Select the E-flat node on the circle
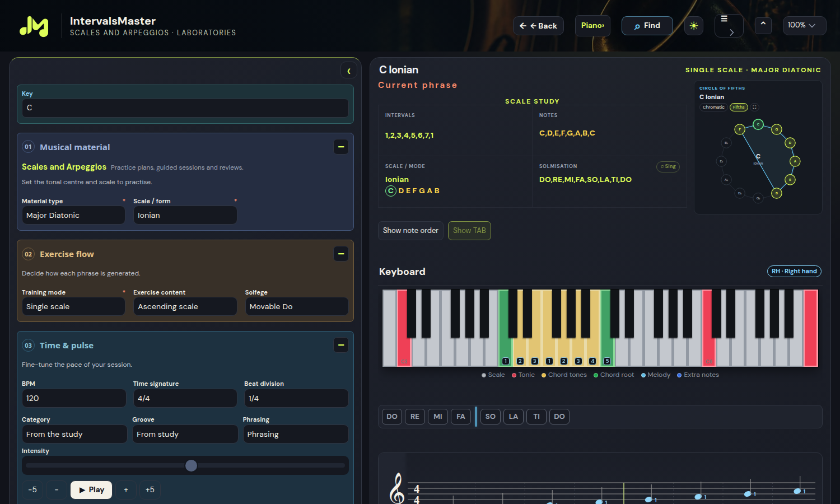The height and width of the screenshot is (504, 840). pyautogui.click(x=721, y=161)
